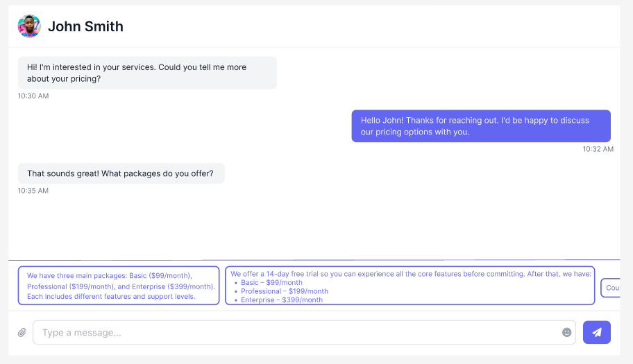Click the "What packages do you offer?" message
This screenshot has width=633, height=364.
point(121,173)
